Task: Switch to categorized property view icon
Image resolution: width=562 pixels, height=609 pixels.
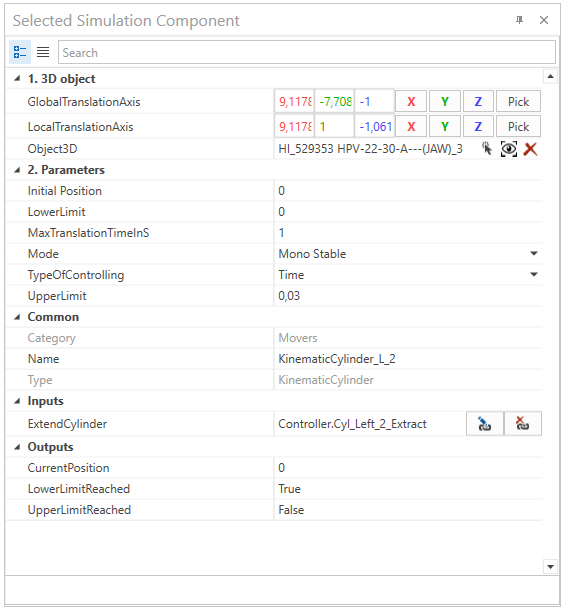Action: (x=20, y=52)
